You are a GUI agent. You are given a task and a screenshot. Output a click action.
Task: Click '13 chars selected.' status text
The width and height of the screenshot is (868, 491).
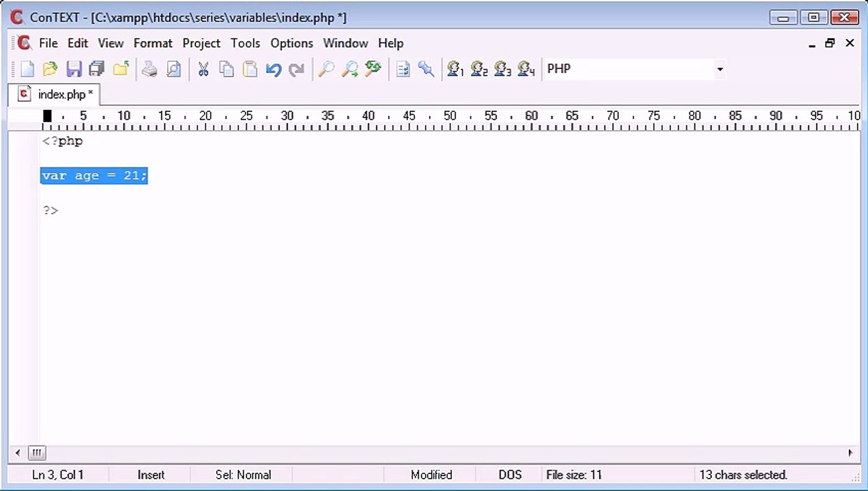point(743,475)
